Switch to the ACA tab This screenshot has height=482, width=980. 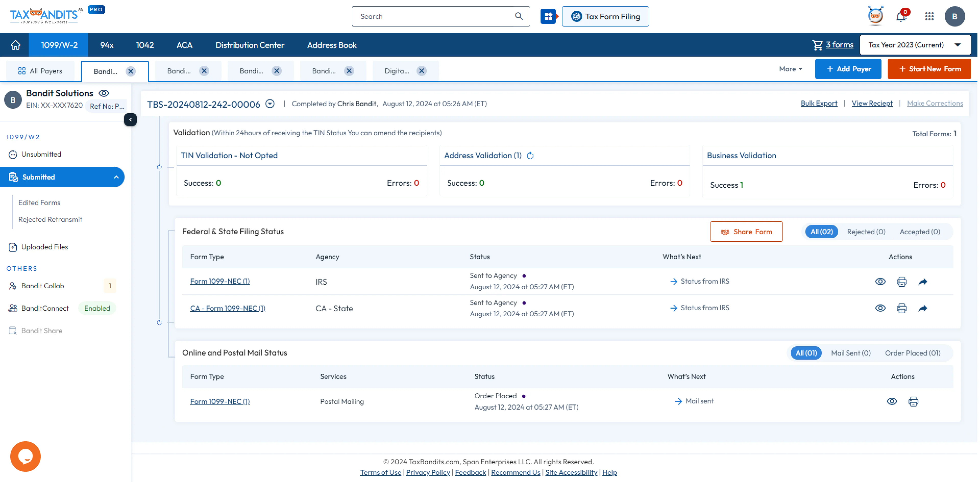(185, 45)
